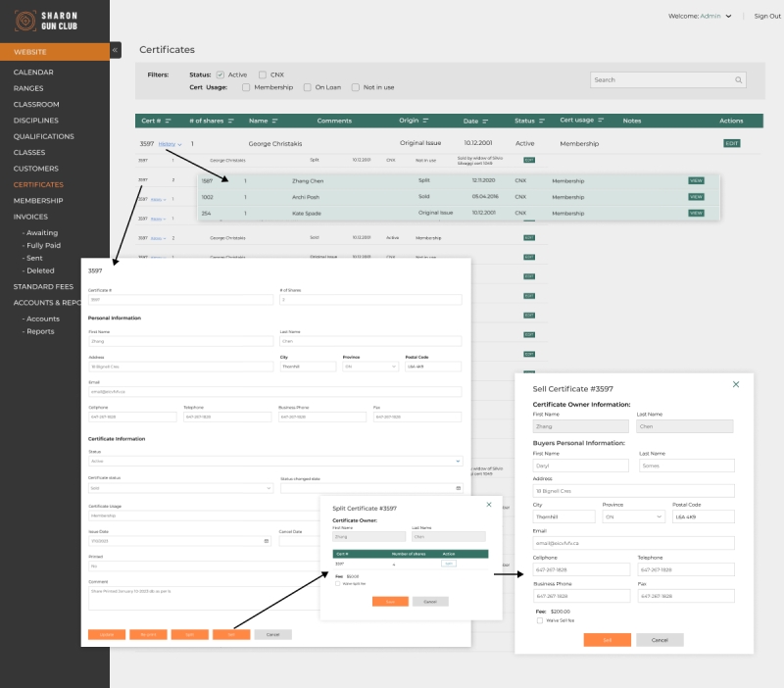Sort the table by Cert #

[x=157, y=121]
